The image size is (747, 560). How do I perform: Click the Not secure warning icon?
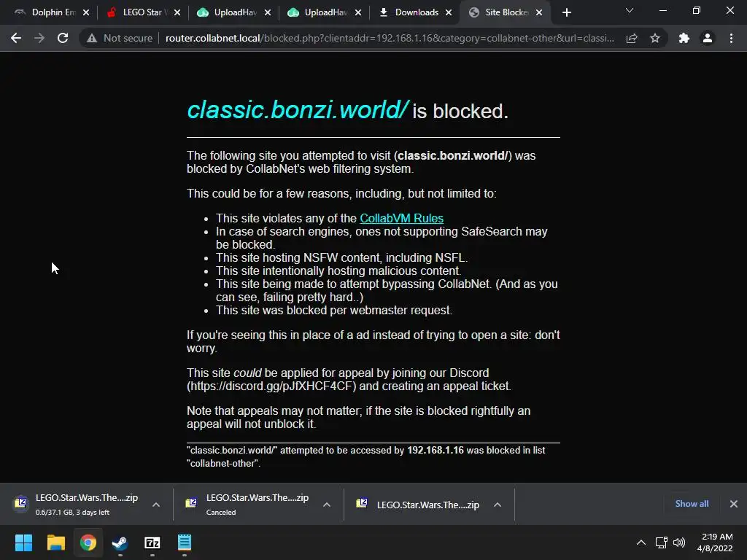click(92, 38)
